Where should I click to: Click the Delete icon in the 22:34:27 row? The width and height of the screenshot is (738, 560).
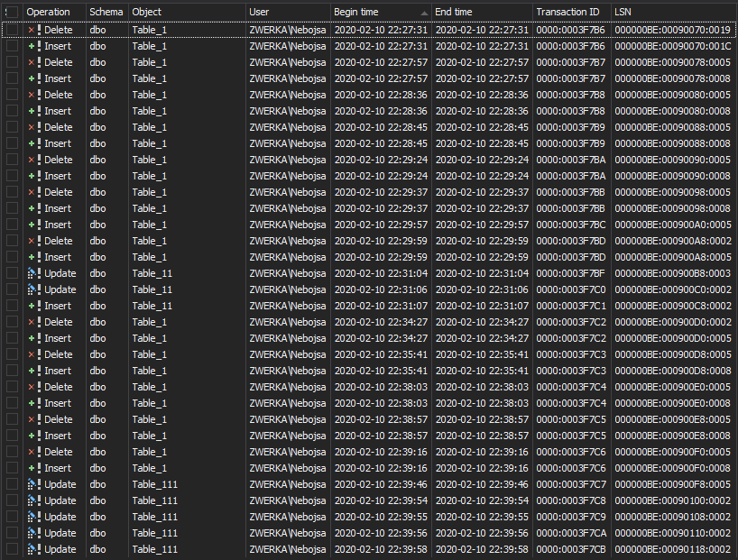click(32, 322)
